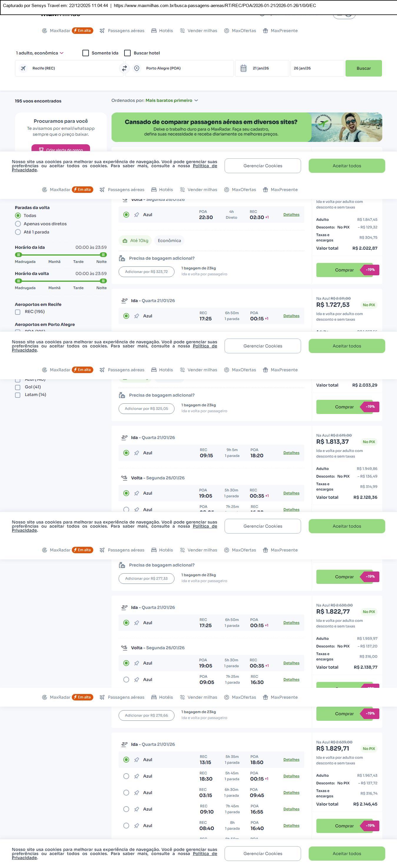Open the 1 adulto, econômica dropdown
Screen dimensions: 397x868
40,53
